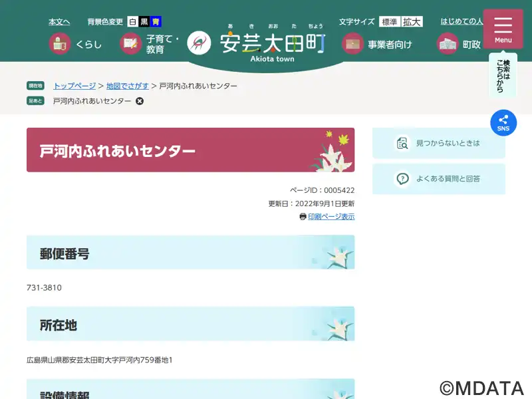
Task: Click the ページID：0005422 text
Action: [x=322, y=190]
